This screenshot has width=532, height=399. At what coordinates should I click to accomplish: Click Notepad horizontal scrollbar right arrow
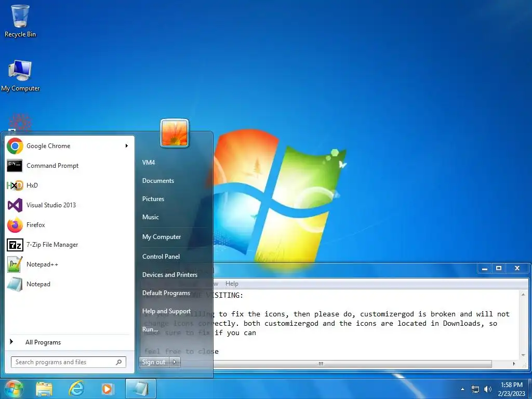(514, 364)
